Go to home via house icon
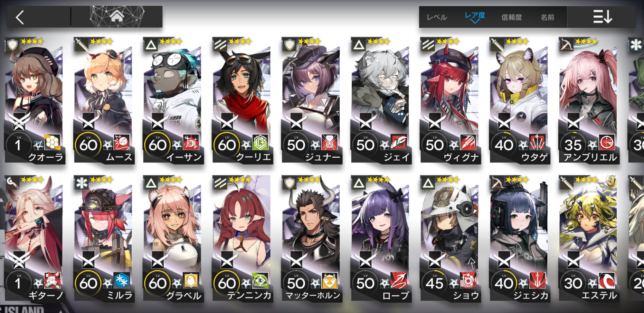The image size is (644, 313). [117, 16]
